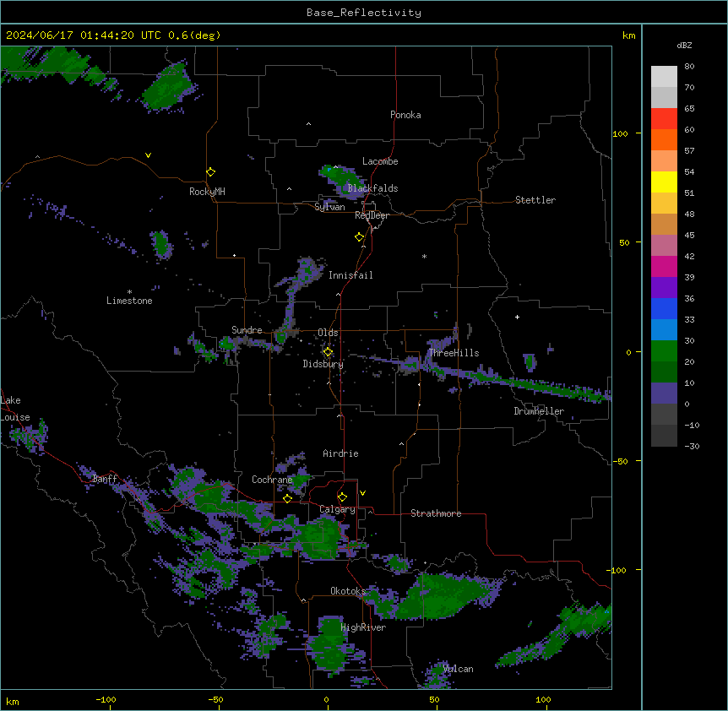The height and width of the screenshot is (711, 728).
Task: Click the RedDeer city label
Action: pyautogui.click(x=372, y=215)
